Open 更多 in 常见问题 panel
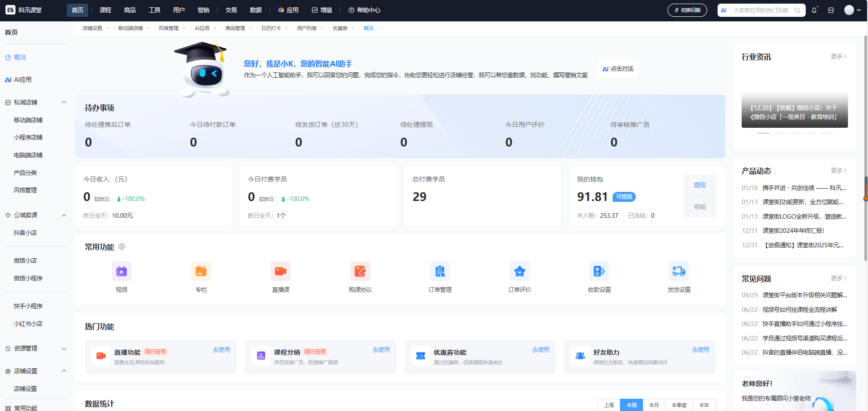Screen dimensions: 868x411 (839, 278)
